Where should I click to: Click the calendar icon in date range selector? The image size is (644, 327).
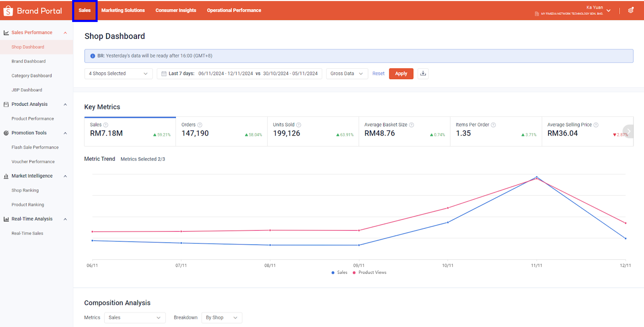[x=164, y=73]
